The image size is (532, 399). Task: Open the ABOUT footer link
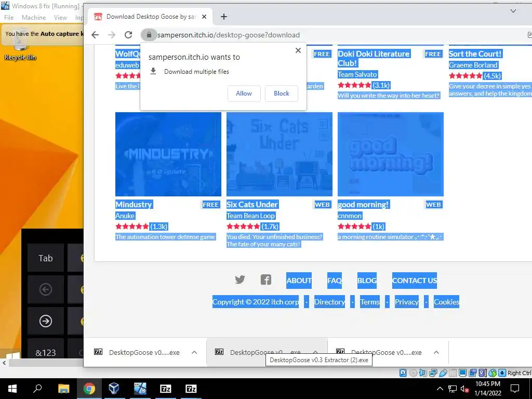click(x=299, y=281)
